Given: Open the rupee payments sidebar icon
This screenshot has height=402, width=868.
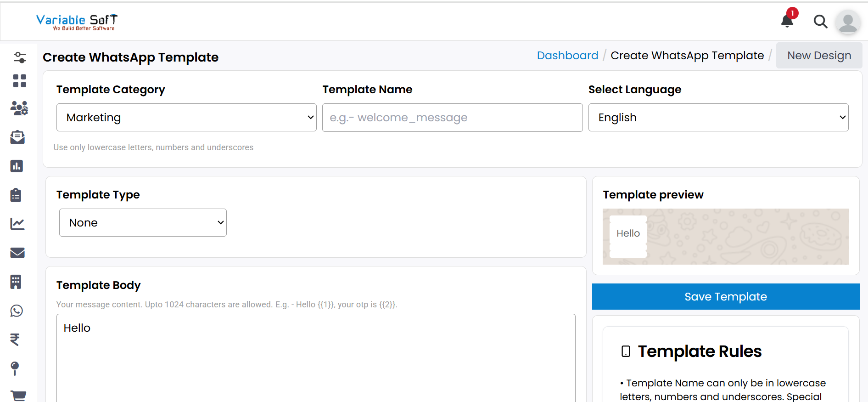Looking at the screenshot, I should click(15, 340).
